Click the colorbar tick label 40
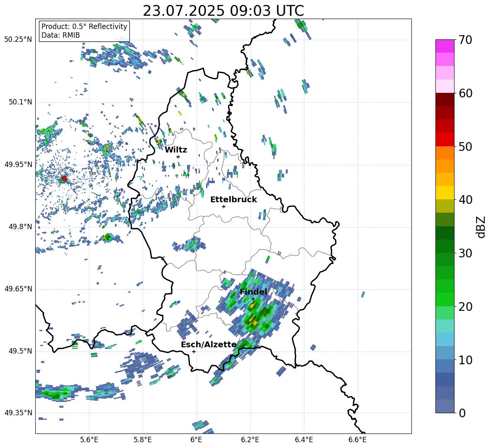 click(x=465, y=200)
